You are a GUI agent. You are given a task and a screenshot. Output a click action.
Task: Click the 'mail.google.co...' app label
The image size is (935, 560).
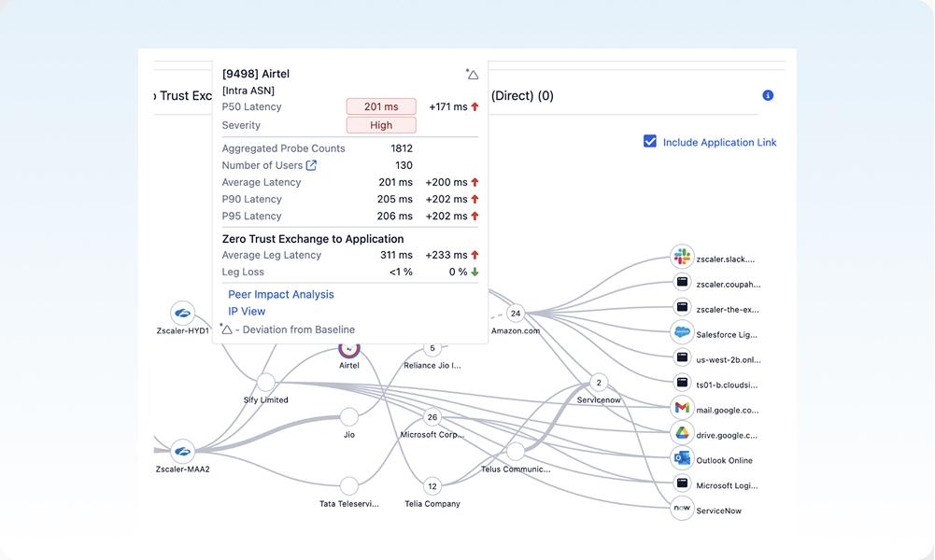point(728,410)
